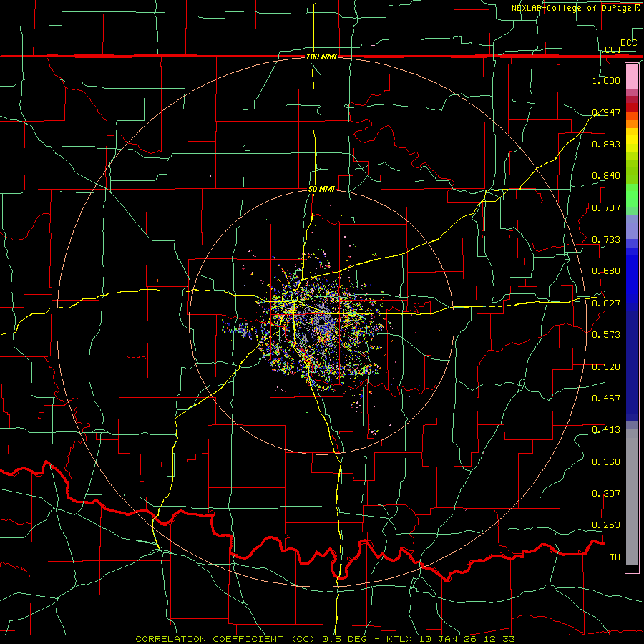Image resolution: width=644 pixels, height=644 pixels.
Task: Click the 12:33 timestamp at the bottom
Action: pyautogui.click(x=500, y=639)
